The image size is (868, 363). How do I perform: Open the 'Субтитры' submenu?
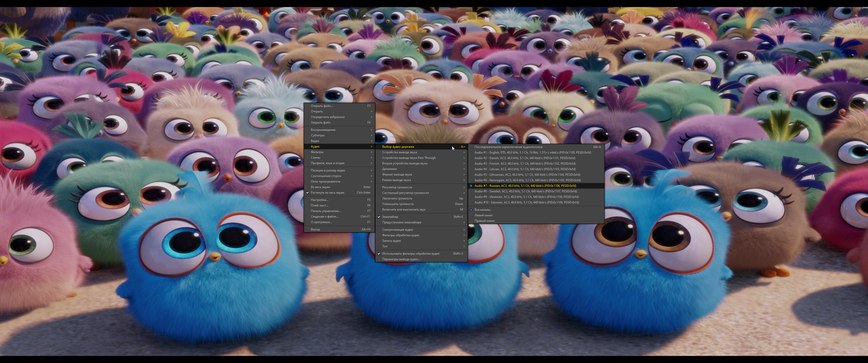click(340, 135)
